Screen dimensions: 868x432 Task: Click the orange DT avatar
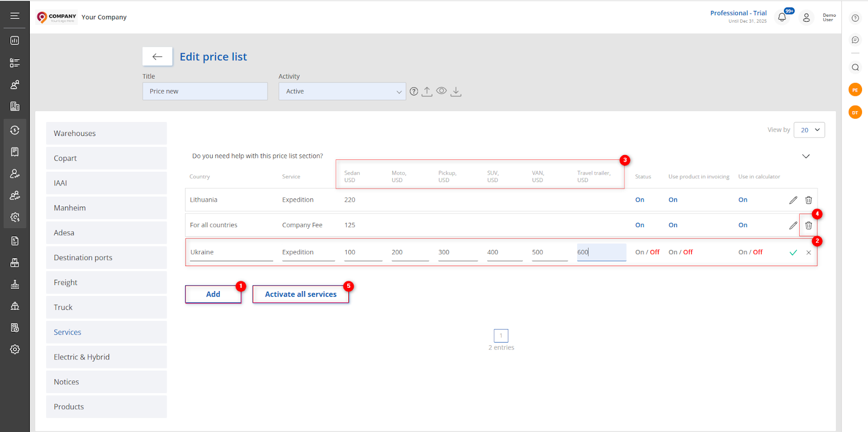coord(855,112)
